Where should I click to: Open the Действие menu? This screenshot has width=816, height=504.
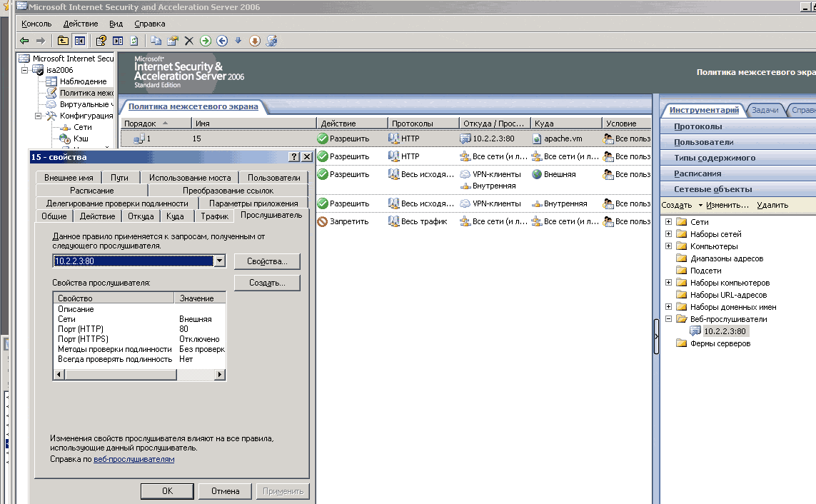(x=81, y=24)
